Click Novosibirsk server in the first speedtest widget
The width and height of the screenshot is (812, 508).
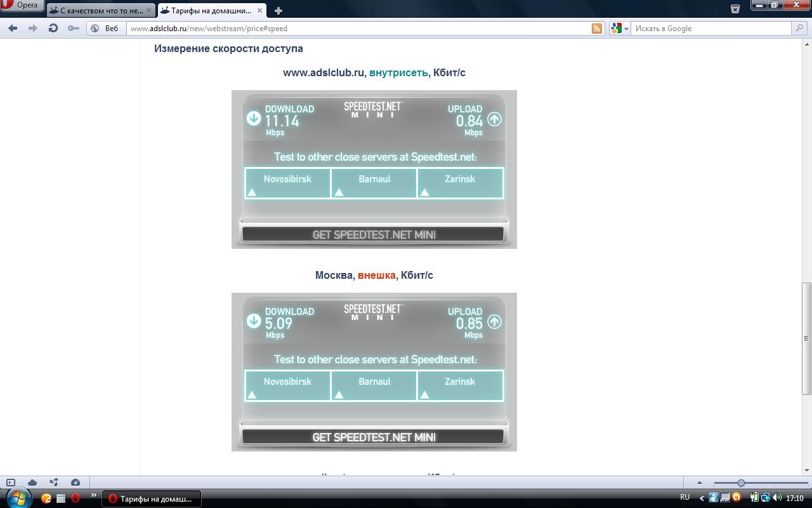287,183
